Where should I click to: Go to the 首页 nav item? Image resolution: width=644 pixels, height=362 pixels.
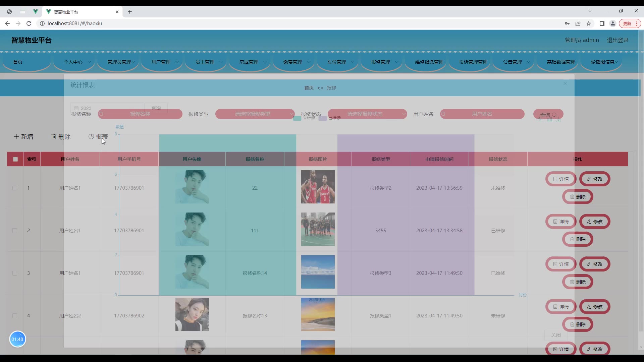tap(26, 62)
